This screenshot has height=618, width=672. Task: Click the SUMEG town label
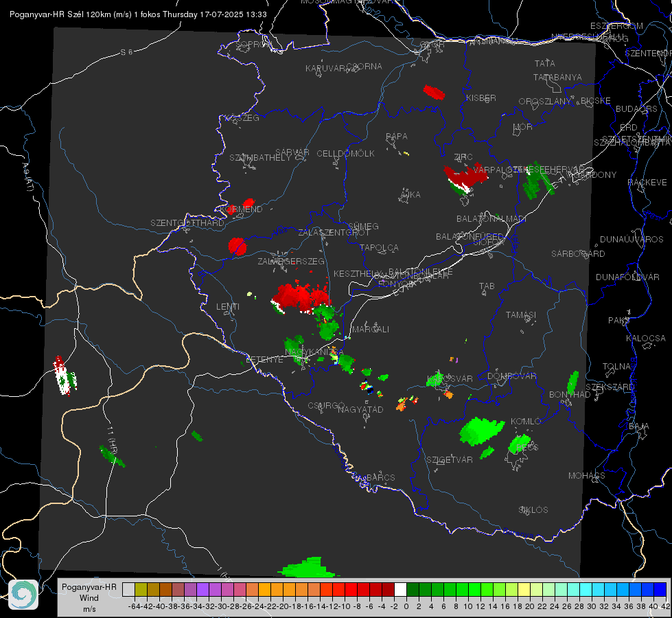coord(363,226)
